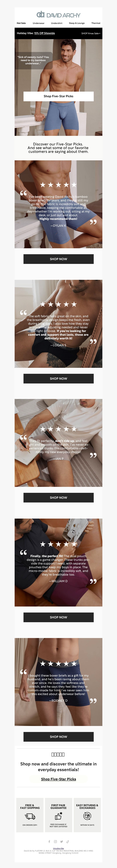Open the Logan S review image

(58, 324)
